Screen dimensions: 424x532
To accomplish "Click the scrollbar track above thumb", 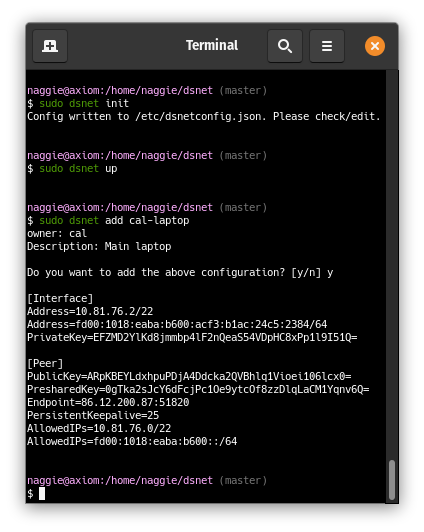I will coord(392,265).
